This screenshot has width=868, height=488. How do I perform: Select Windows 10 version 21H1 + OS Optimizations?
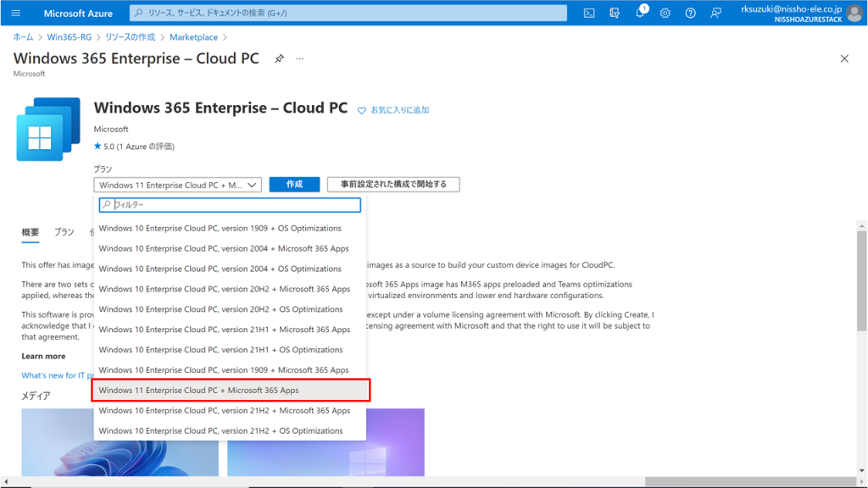click(x=230, y=350)
